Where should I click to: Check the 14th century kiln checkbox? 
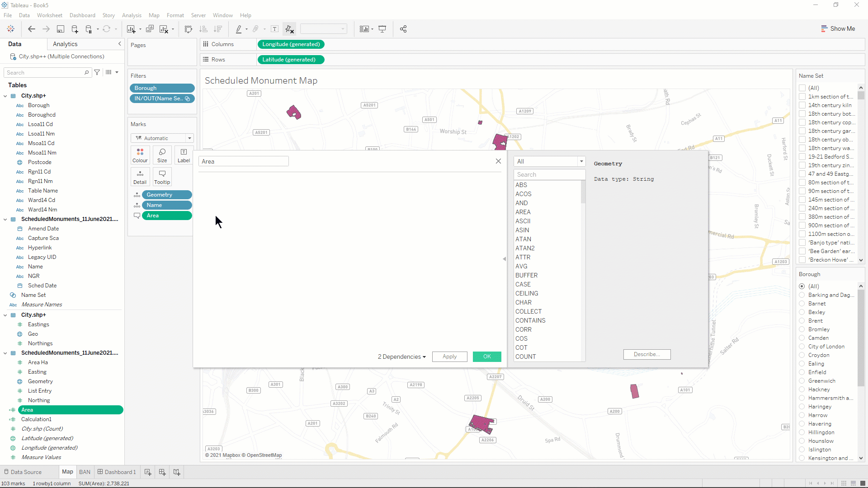802,105
